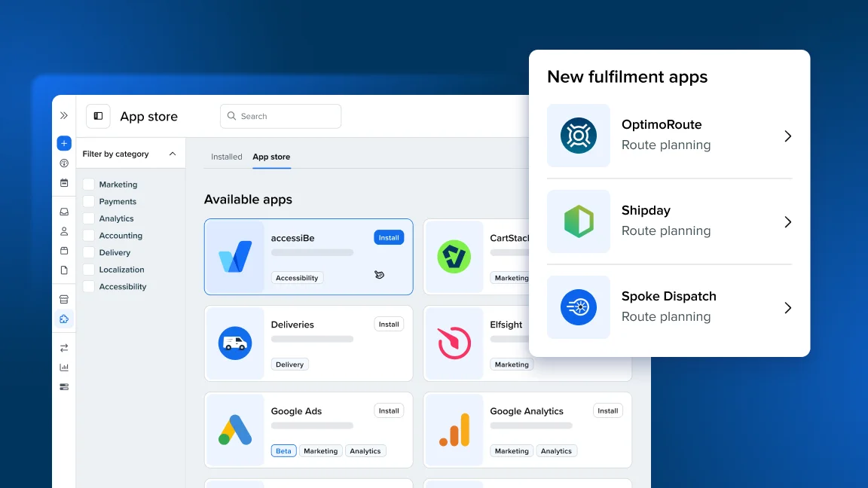Check the Accessibility category filter
The width and height of the screenshot is (868, 488).
click(89, 287)
